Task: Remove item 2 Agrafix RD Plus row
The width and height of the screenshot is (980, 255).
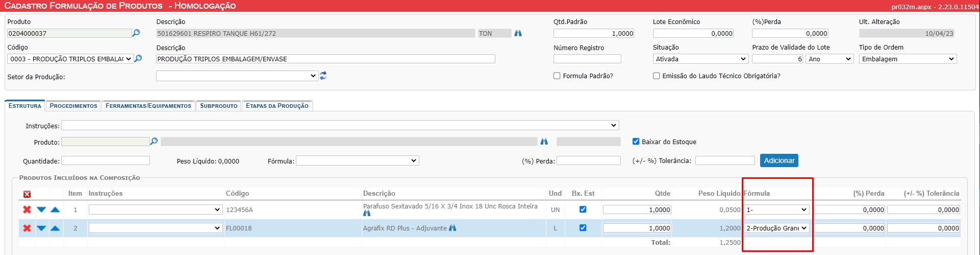Action: [27, 228]
